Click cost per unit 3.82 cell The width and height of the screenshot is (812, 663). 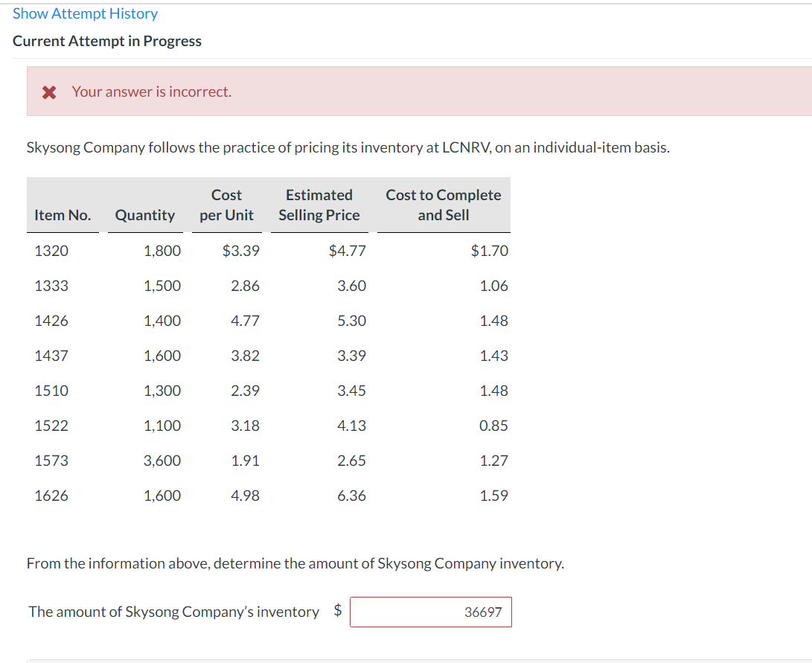click(x=245, y=356)
